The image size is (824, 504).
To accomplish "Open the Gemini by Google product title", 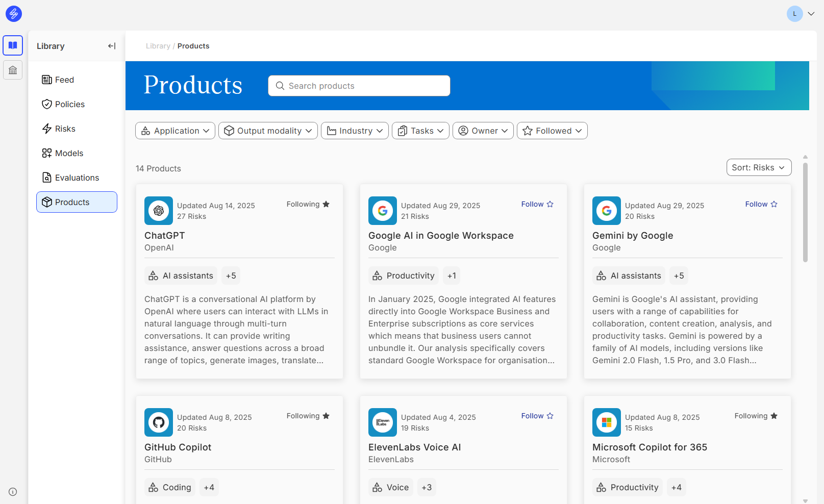I will tap(633, 236).
